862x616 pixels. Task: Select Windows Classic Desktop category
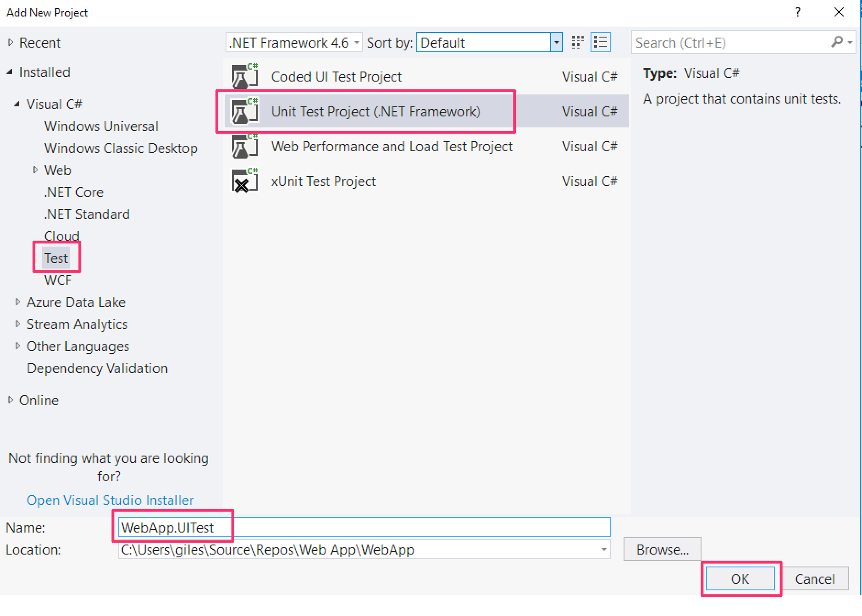[121, 148]
